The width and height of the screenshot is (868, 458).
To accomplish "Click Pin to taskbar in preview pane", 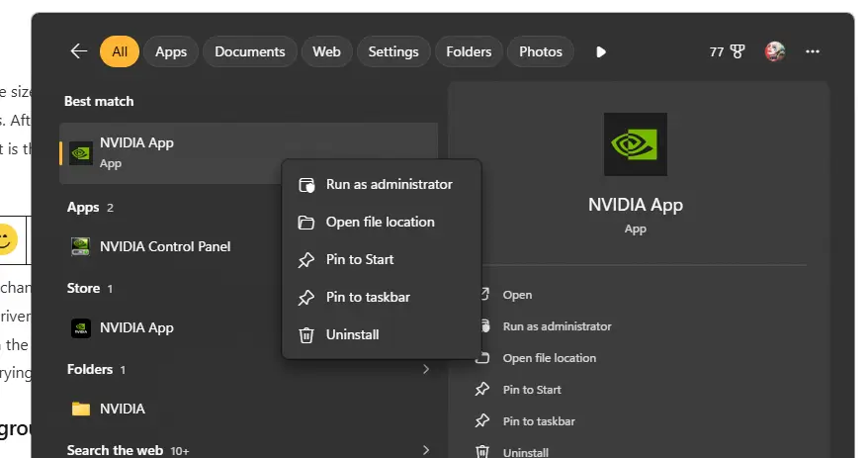I will pyautogui.click(x=539, y=421).
